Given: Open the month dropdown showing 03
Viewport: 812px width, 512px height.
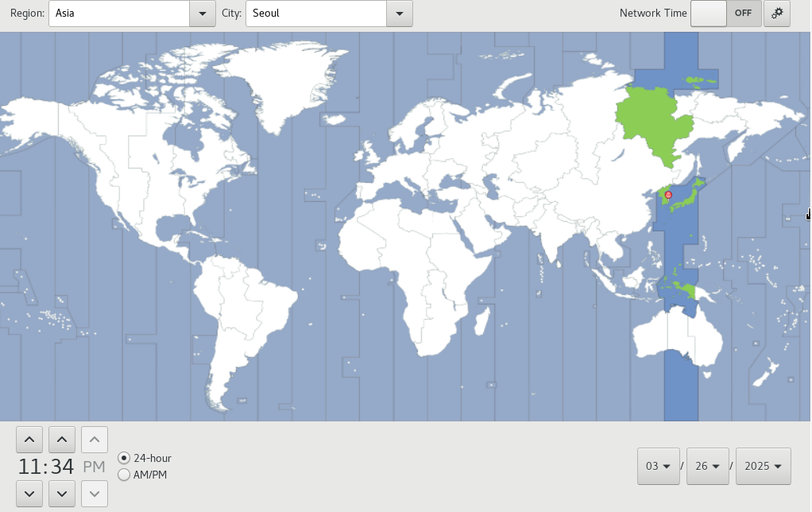Looking at the screenshot, I should tap(658, 467).
